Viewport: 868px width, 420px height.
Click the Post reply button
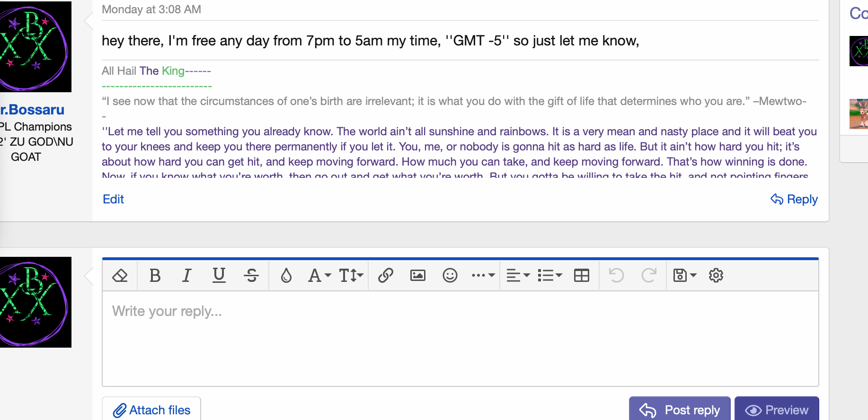coord(680,410)
